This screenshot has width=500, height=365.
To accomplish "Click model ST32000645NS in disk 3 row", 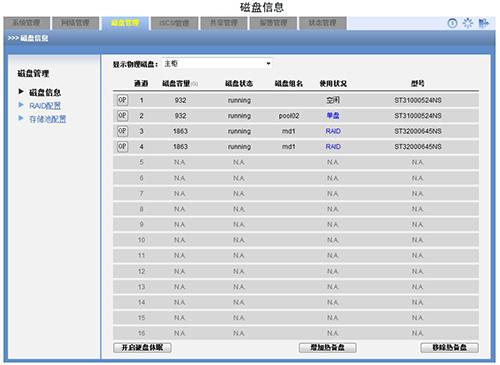I will pyautogui.click(x=418, y=131).
